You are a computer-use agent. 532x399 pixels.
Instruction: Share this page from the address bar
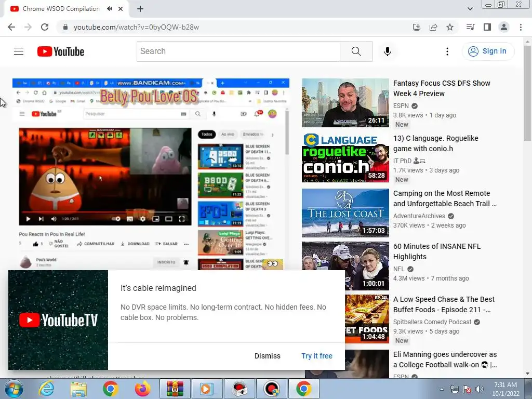[x=433, y=27]
